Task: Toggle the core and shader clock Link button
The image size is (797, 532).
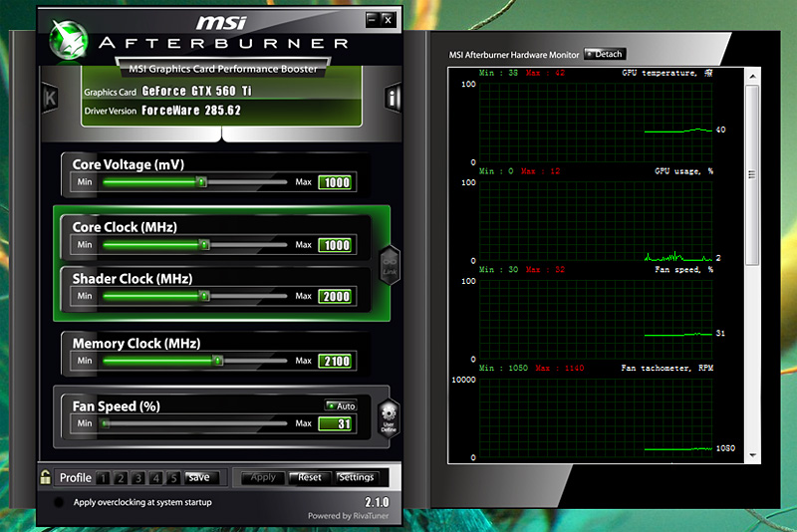Action: (x=390, y=265)
